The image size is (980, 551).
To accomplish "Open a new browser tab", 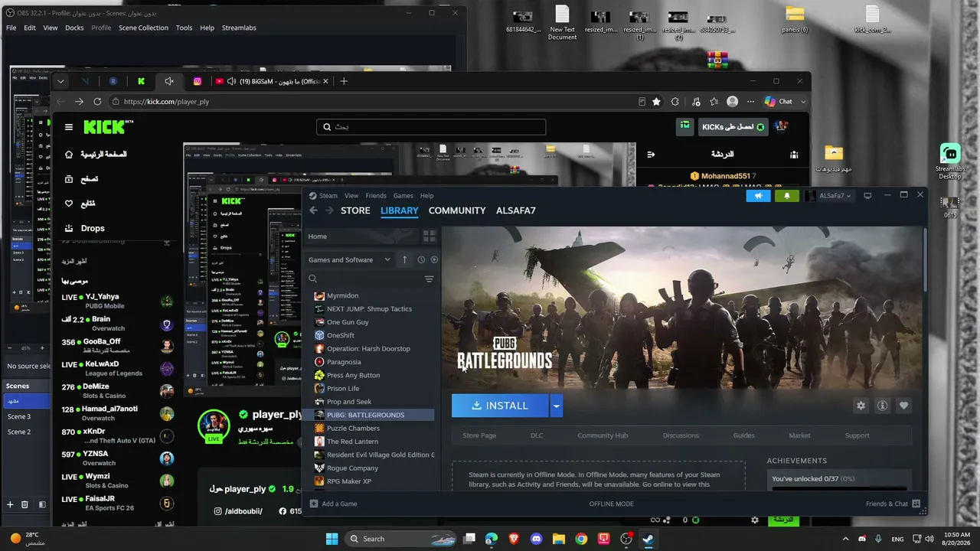I will 344,81.
